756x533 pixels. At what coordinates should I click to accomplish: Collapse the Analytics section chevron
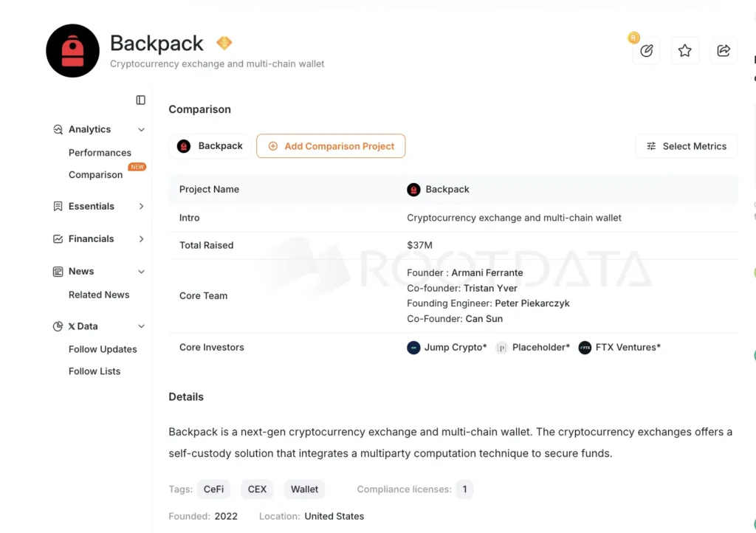(141, 130)
